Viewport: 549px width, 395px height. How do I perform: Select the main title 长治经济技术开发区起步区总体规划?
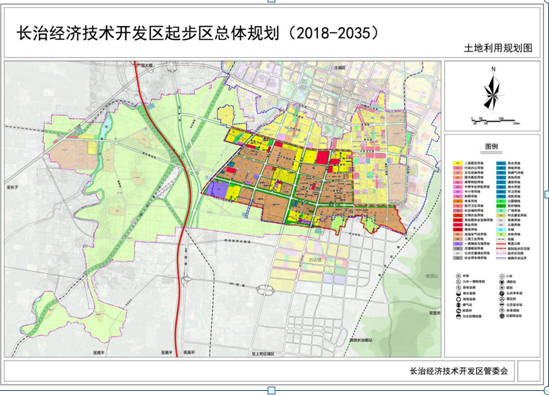pyautogui.click(x=148, y=33)
